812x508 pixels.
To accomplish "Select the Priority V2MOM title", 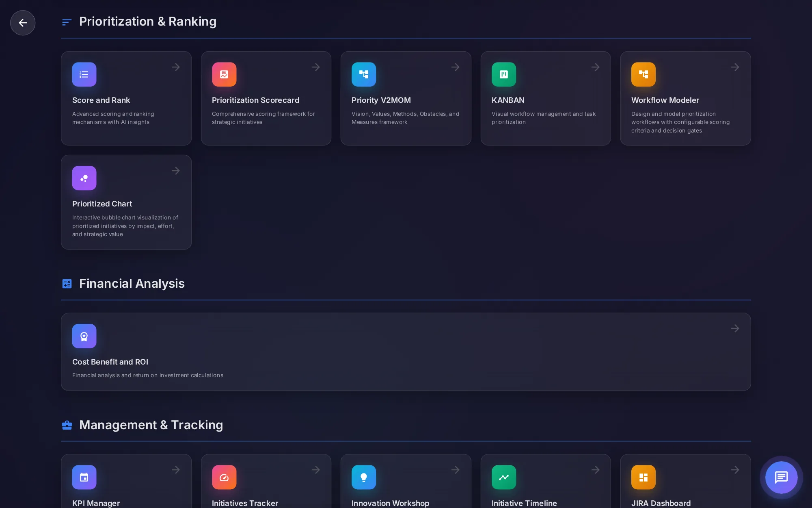I will click(381, 100).
